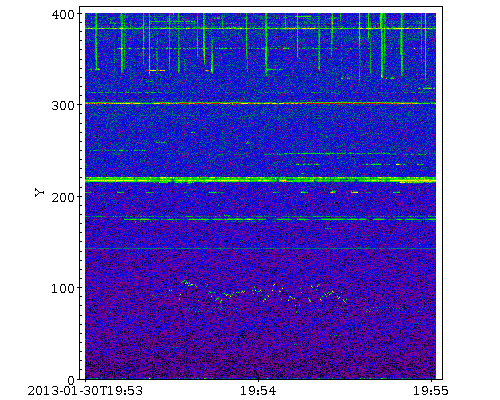Click the green streak near 247 on right
500x400 pixels.
coord(347,154)
